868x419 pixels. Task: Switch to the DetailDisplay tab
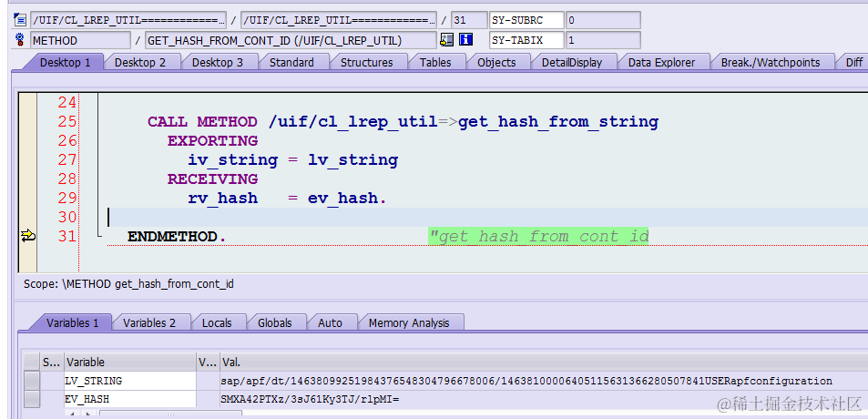[x=572, y=63]
